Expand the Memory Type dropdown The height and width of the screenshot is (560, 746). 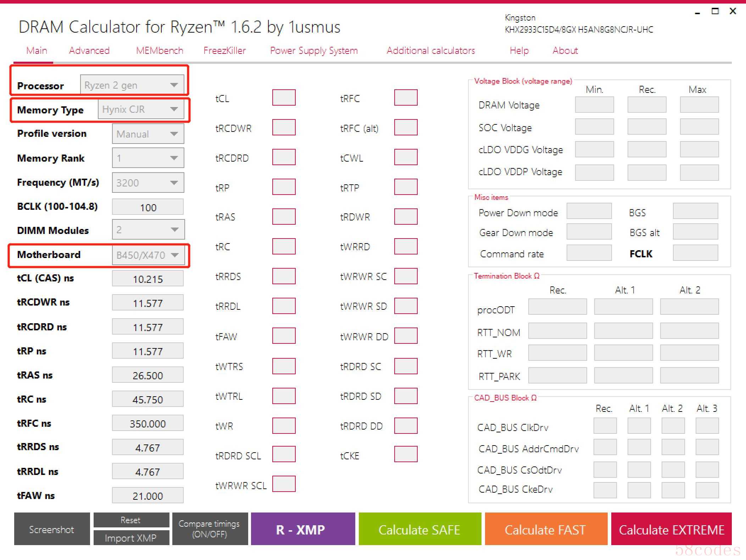tap(141, 109)
